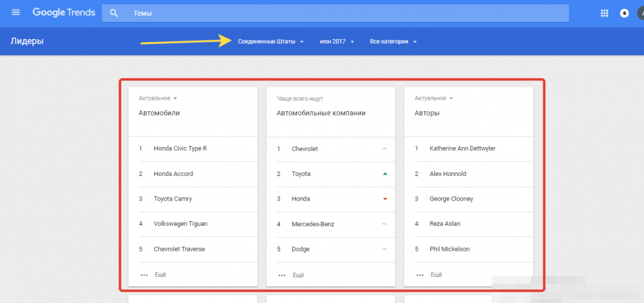Click unchanged-rank dash beside Mercedes-Benz
This screenshot has width=644, height=303.
(385, 224)
